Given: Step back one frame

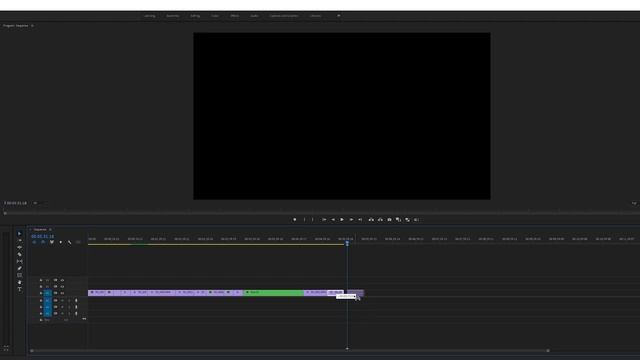Looking at the screenshot, I should coord(333,220).
